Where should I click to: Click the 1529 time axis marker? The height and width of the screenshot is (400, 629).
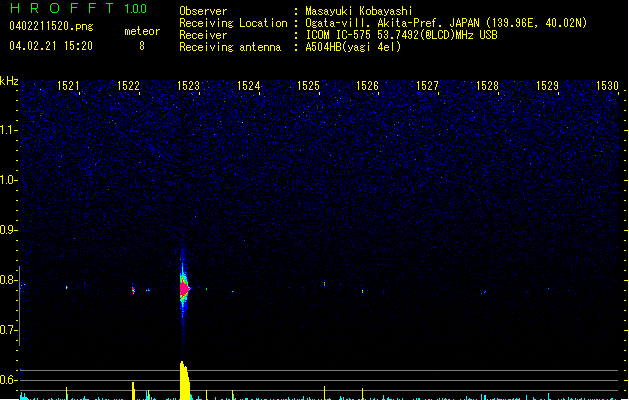[547, 86]
